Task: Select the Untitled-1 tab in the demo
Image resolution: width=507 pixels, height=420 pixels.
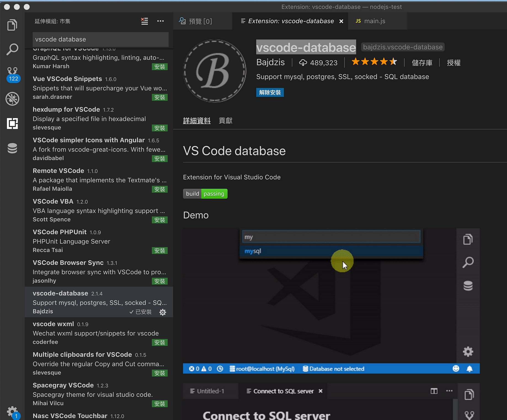Action: click(x=210, y=391)
